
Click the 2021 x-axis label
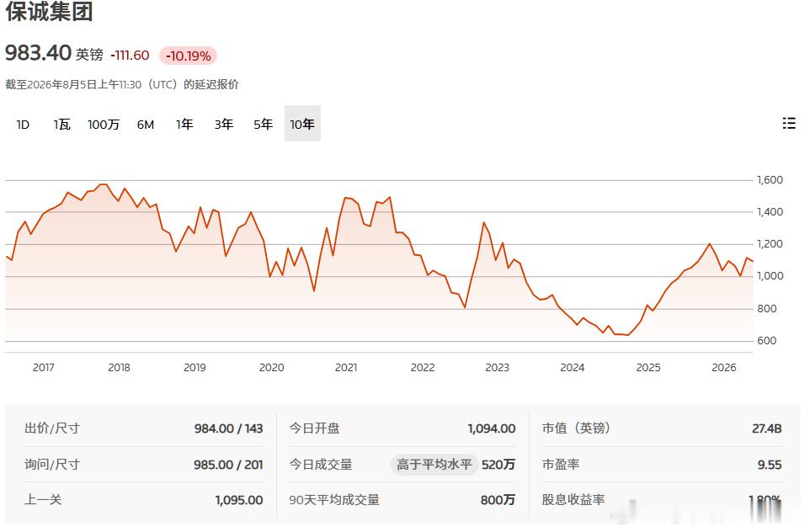346,367
